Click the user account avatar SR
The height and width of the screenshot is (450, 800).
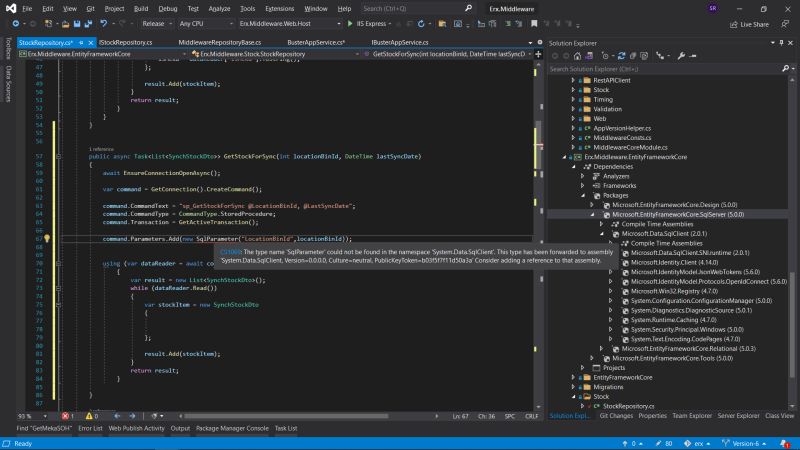pos(712,8)
